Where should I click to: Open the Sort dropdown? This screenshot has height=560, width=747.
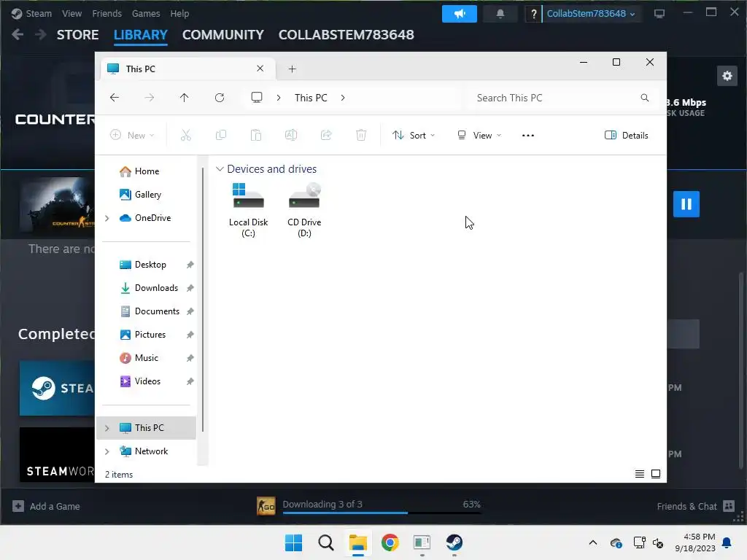coord(414,135)
